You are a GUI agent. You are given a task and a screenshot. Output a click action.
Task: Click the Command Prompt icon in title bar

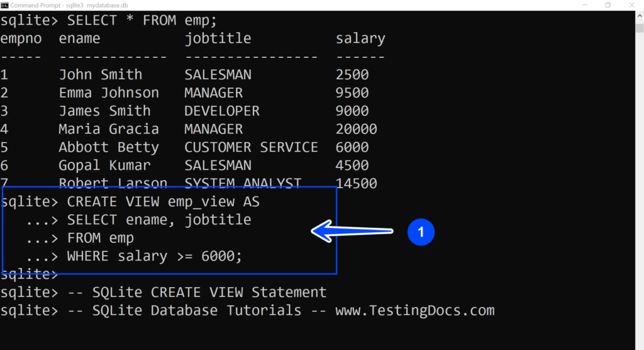[4, 5]
